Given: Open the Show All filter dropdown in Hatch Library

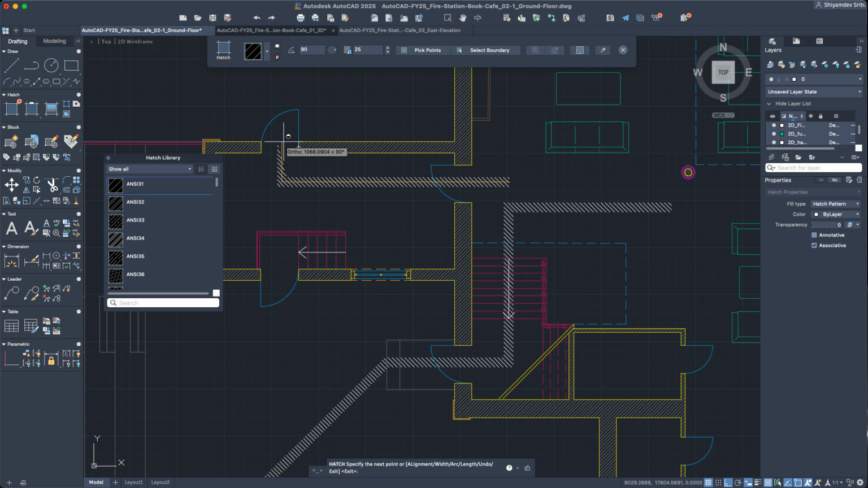Looking at the screenshot, I should [x=149, y=169].
